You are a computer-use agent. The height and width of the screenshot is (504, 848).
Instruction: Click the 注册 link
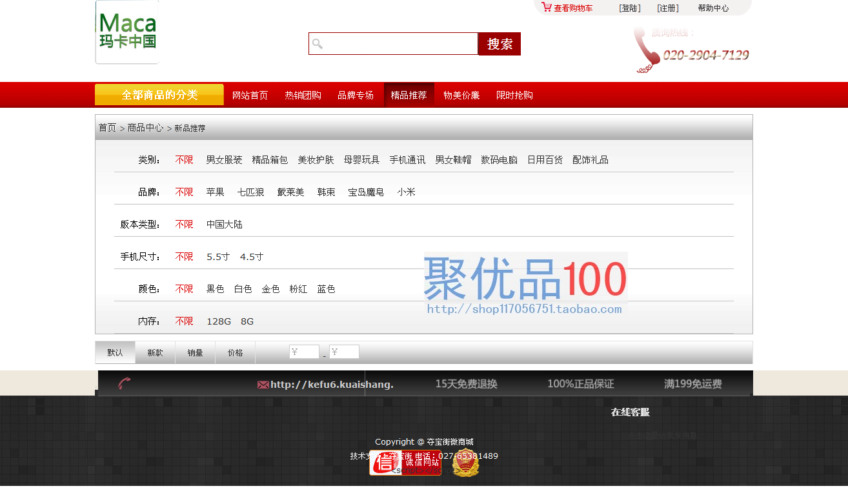[x=668, y=8]
